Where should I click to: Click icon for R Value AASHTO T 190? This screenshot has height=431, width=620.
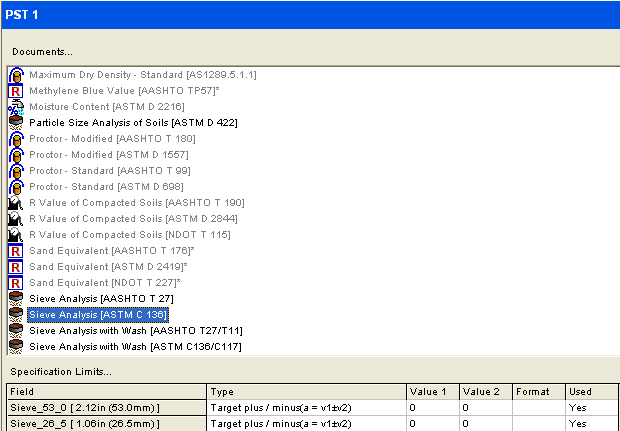15,203
